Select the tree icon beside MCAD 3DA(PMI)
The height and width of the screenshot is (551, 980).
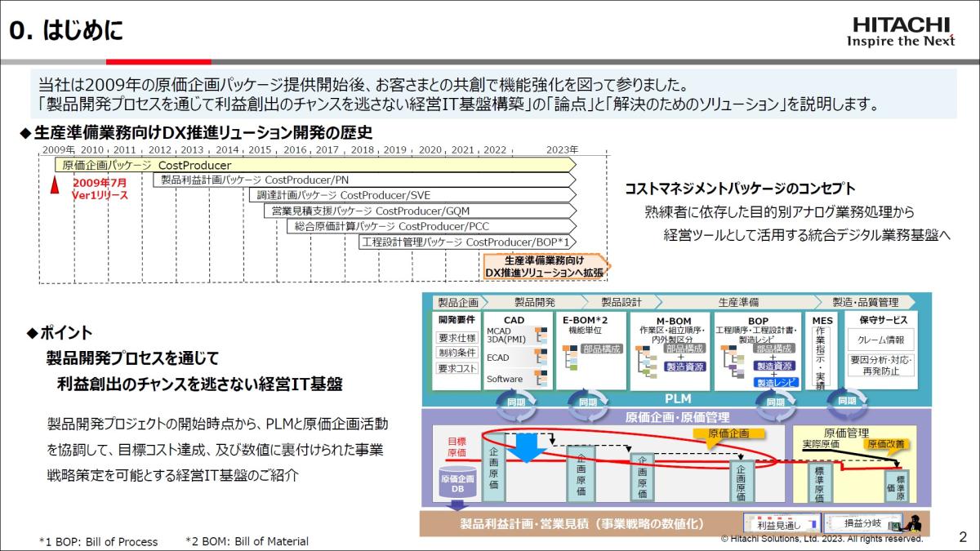click(x=541, y=335)
